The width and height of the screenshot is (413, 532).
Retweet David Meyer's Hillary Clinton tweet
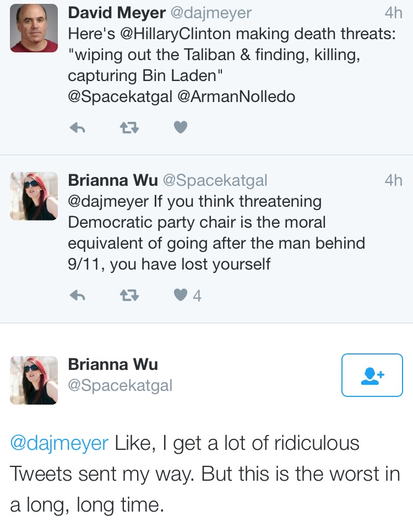pos(129,128)
